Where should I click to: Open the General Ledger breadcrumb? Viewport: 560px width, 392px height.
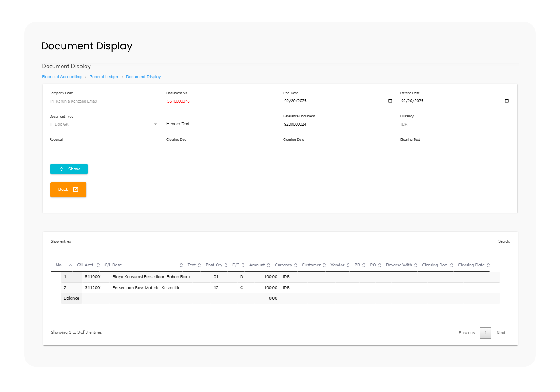(104, 77)
